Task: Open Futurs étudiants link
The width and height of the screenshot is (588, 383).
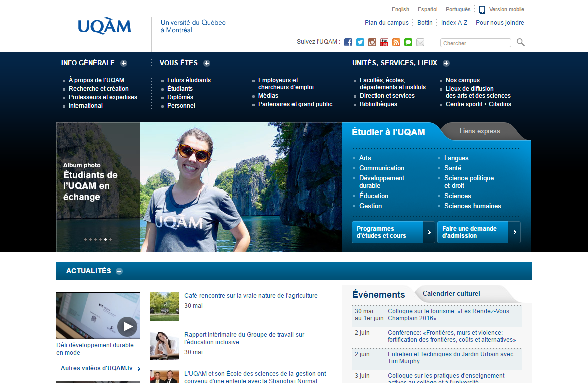Action: (x=189, y=80)
